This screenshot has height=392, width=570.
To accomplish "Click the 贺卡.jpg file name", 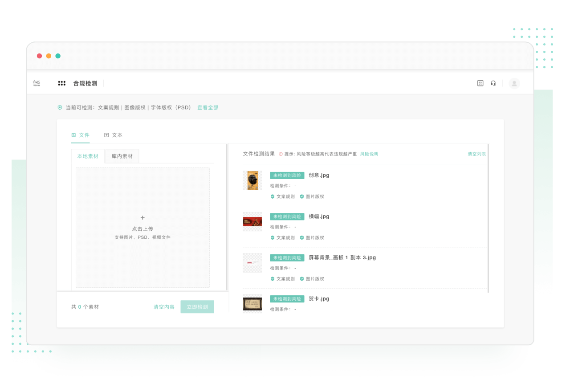I will [x=319, y=298].
